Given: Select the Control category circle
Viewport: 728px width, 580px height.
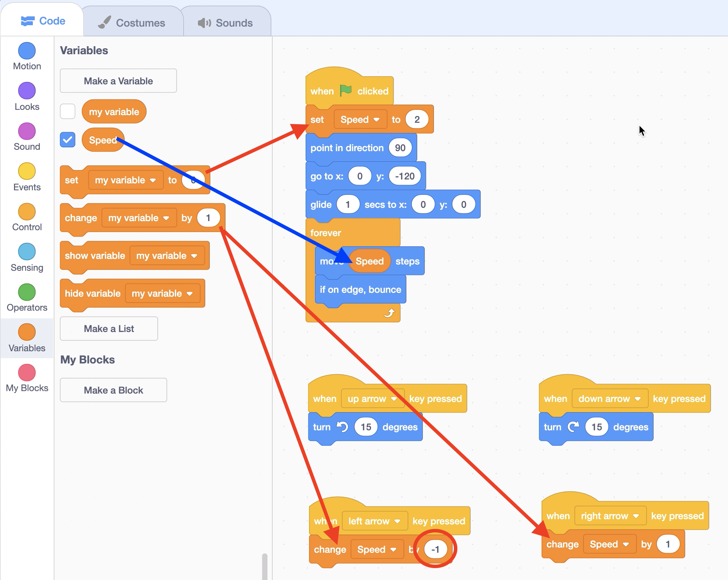Looking at the screenshot, I should [x=27, y=212].
